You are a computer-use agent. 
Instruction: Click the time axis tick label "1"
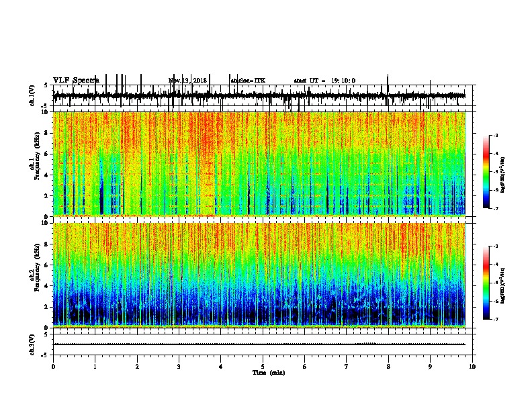tap(95, 366)
